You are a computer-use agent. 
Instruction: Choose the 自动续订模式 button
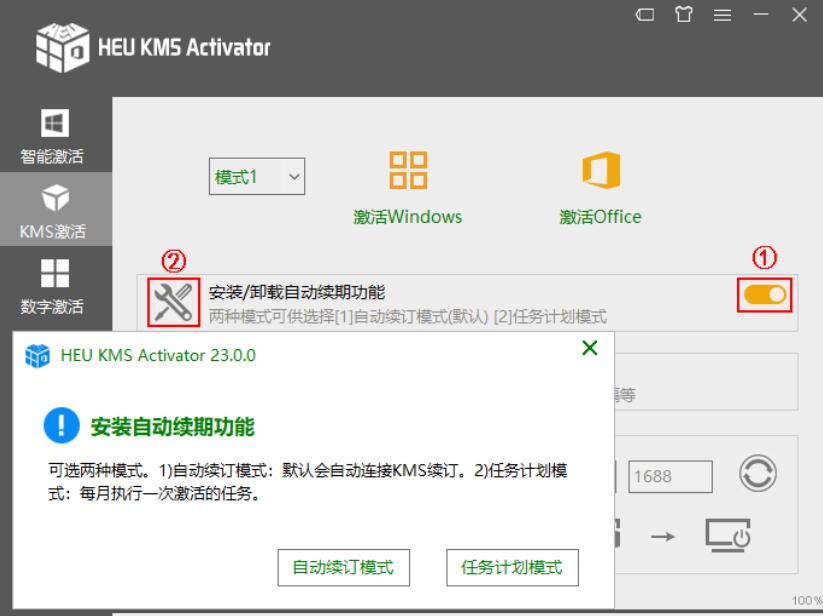[x=343, y=567]
